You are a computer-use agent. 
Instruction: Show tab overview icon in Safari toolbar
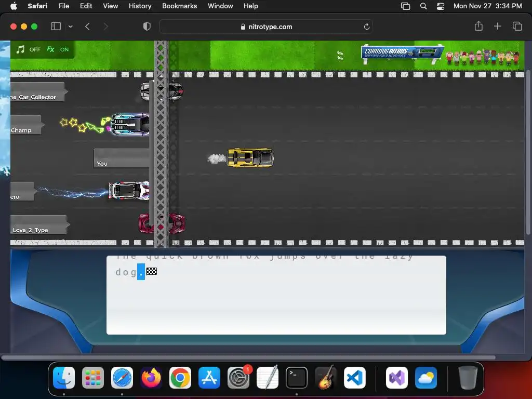point(517,26)
